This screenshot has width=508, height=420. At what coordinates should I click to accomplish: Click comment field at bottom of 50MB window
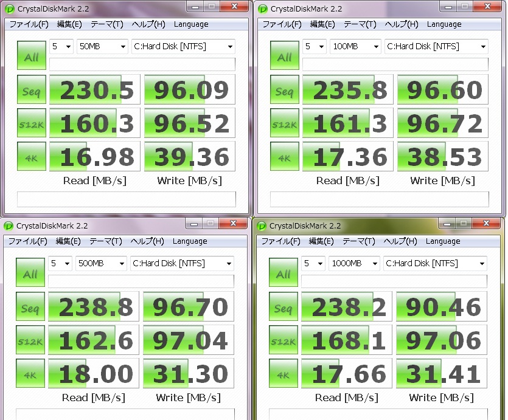pyautogui.click(x=127, y=199)
